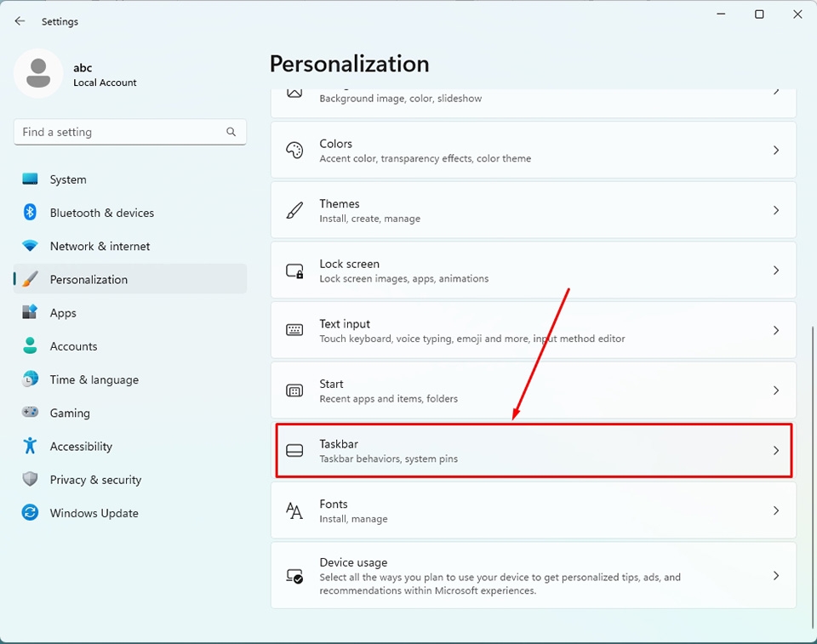Click the Text input keyboard icon

click(x=294, y=330)
